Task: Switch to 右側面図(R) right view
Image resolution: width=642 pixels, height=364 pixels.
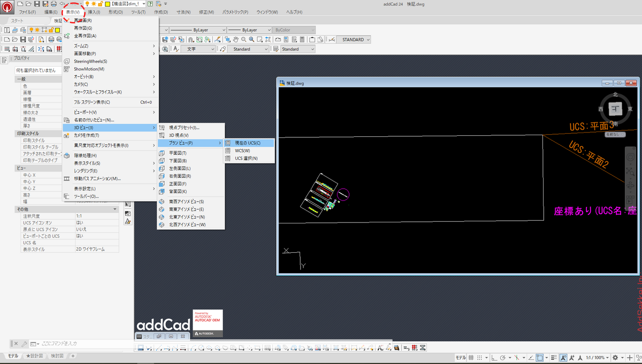Action: pyautogui.click(x=190, y=176)
